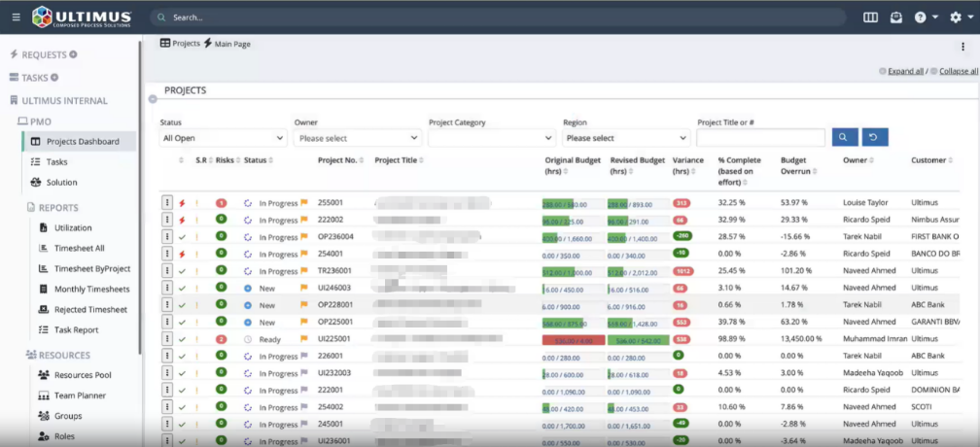Open the Owner dropdown filter
The height and width of the screenshot is (447, 980).
click(x=358, y=138)
